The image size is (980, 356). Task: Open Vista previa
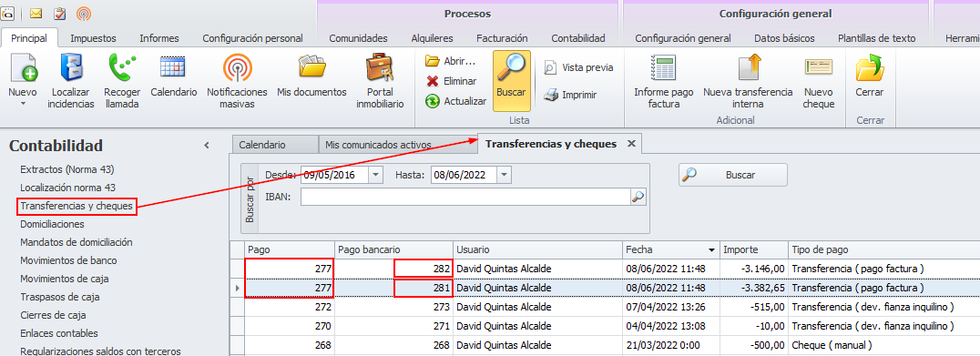578,67
